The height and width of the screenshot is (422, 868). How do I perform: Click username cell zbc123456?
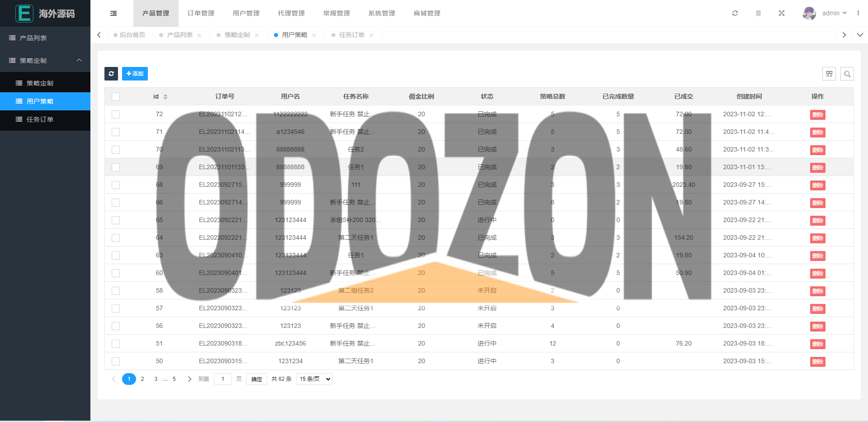[x=290, y=344]
